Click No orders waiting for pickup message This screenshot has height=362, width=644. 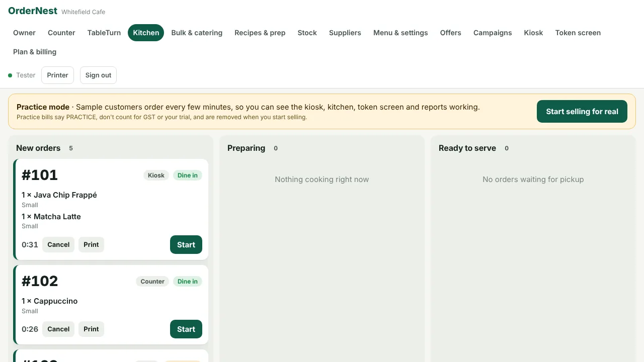(x=533, y=179)
